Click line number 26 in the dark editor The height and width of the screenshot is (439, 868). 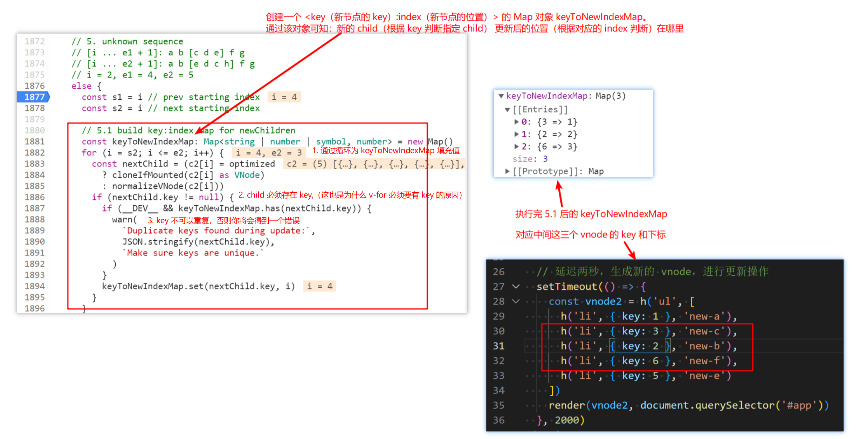499,272
